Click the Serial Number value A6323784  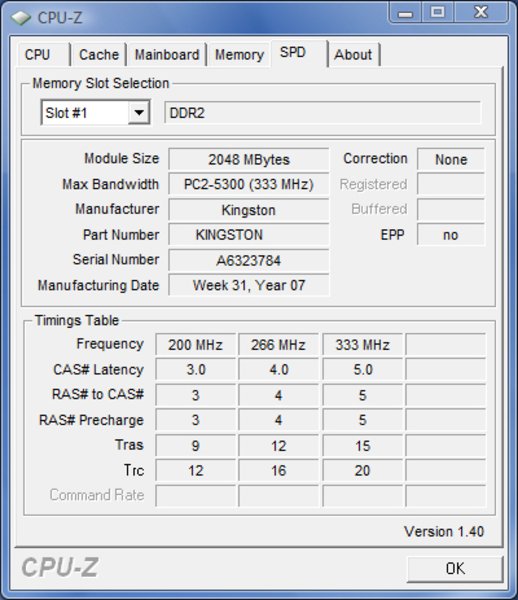[x=249, y=260]
